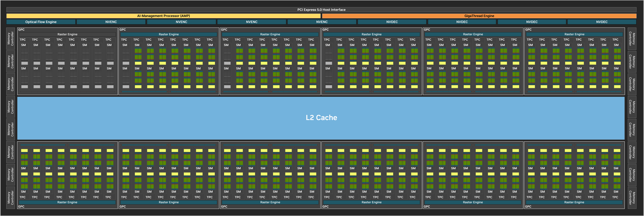
Task: Select the orange GigaThread Engine bar
Action: click(479, 16)
